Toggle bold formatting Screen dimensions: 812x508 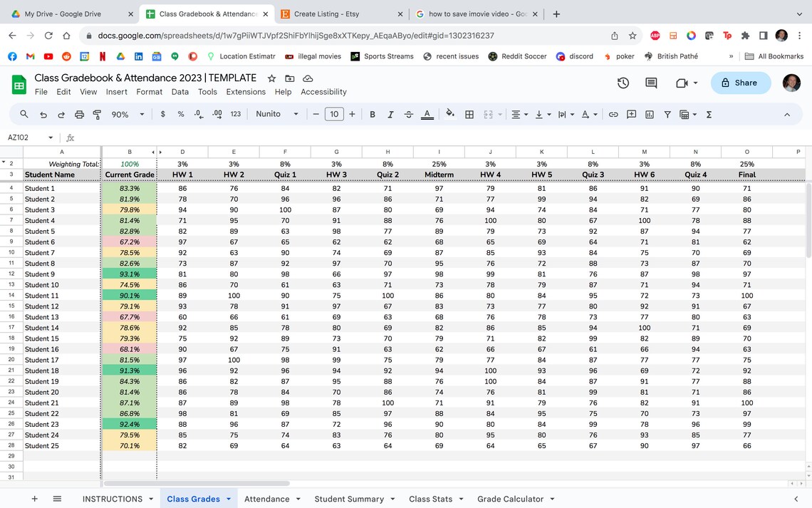tap(371, 114)
